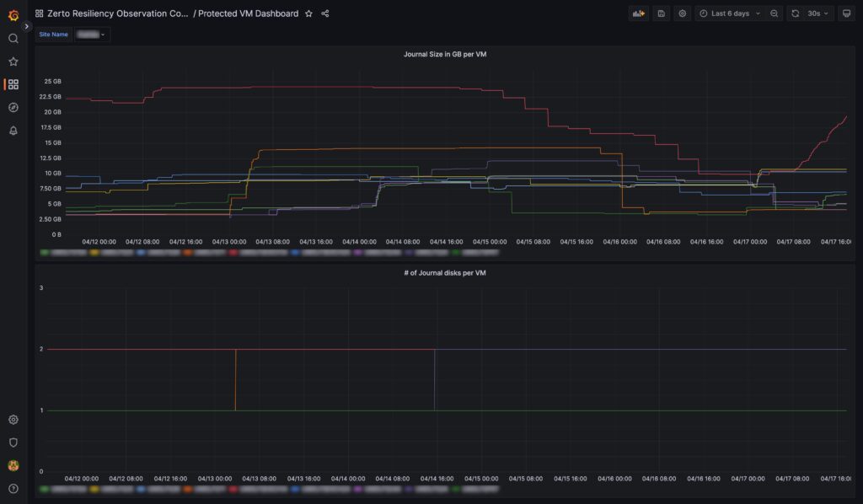Click the Protected VM Dashboard title

(249, 13)
